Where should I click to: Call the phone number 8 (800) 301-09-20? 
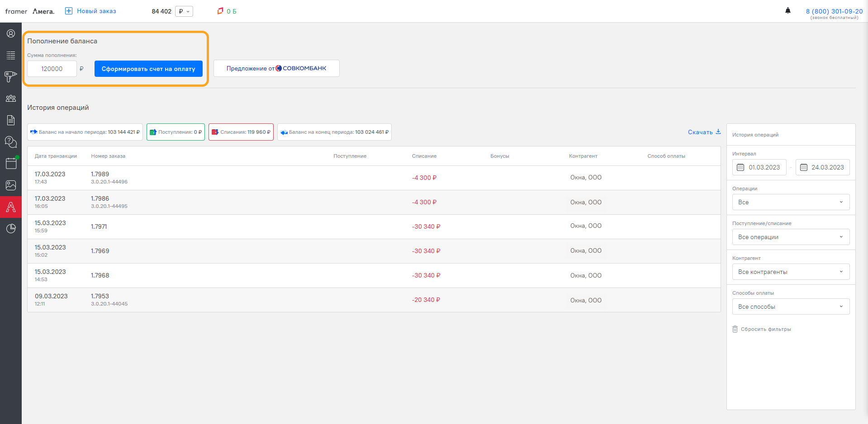(834, 11)
